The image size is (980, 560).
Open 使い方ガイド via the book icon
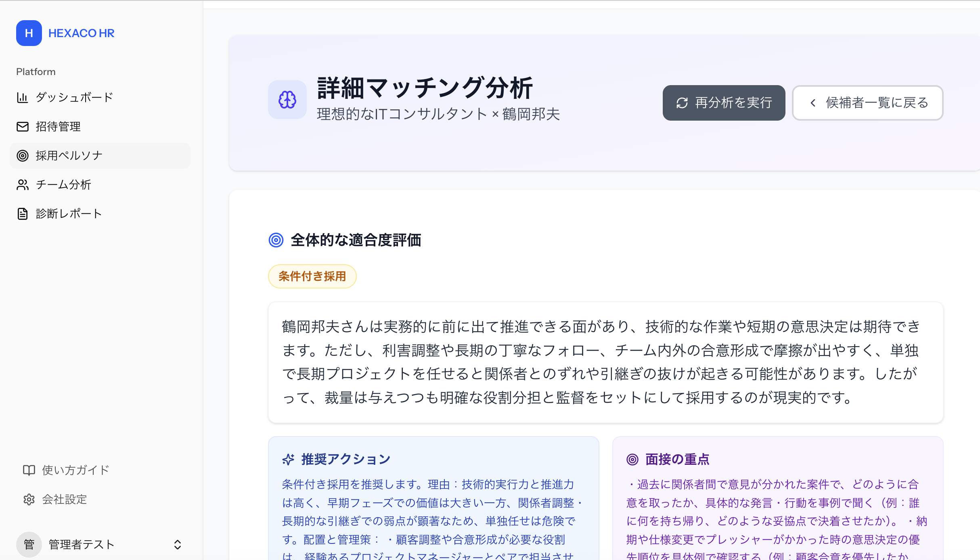pyautogui.click(x=29, y=470)
